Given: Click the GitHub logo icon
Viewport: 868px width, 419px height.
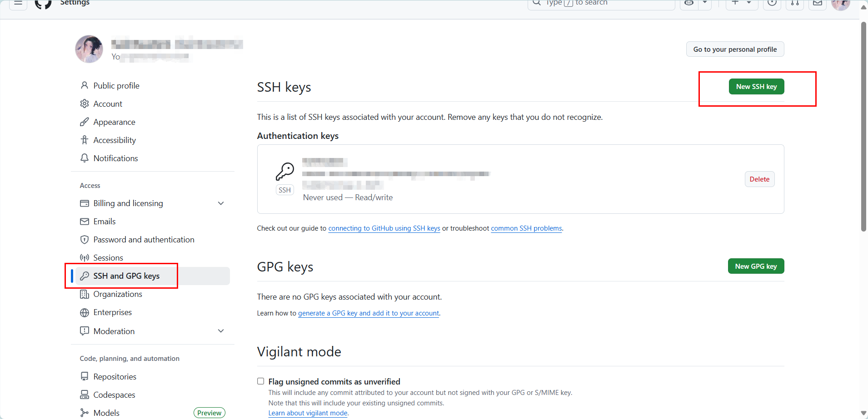Looking at the screenshot, I should (43, 4).
